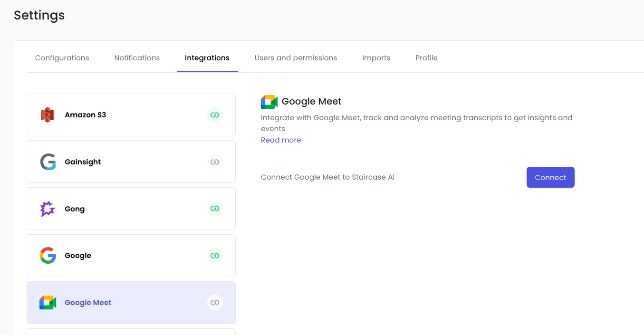
Task: Click the green link icon for Amazon S3
Action: pos(215,115)
